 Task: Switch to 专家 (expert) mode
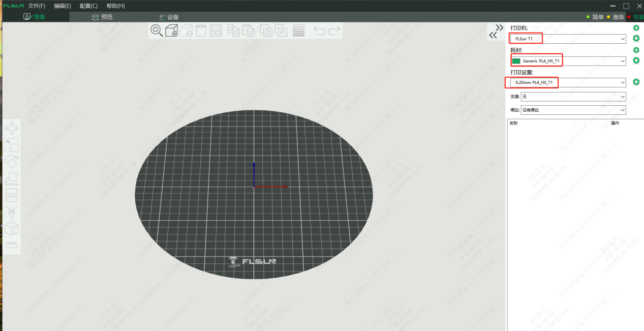click(637, 17)
